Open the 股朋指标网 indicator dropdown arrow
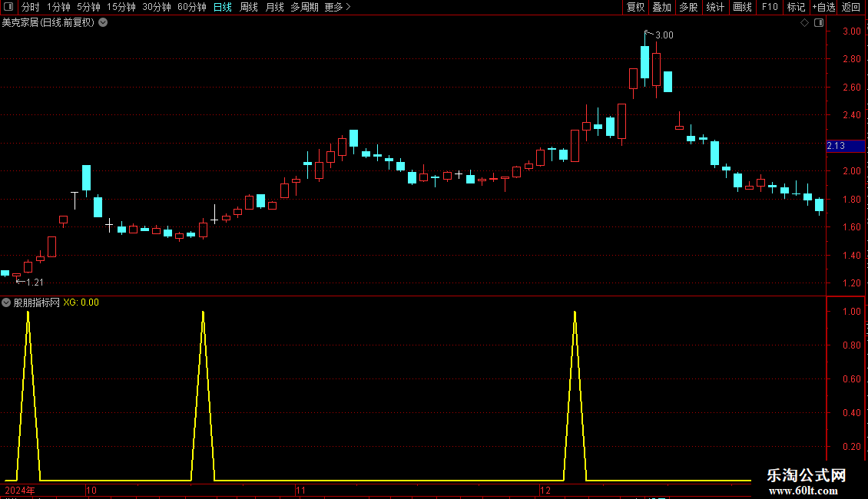This screenshot has width=868, height=499. click(6, 302)
